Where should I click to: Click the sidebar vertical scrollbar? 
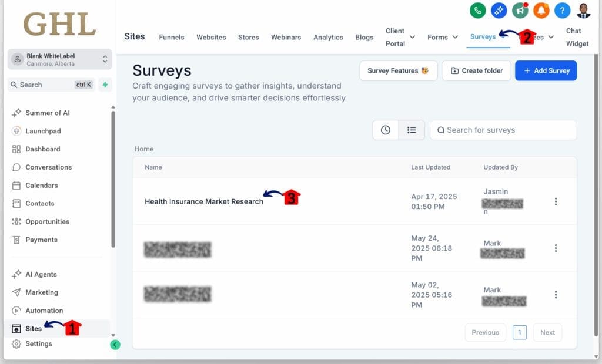113,180
